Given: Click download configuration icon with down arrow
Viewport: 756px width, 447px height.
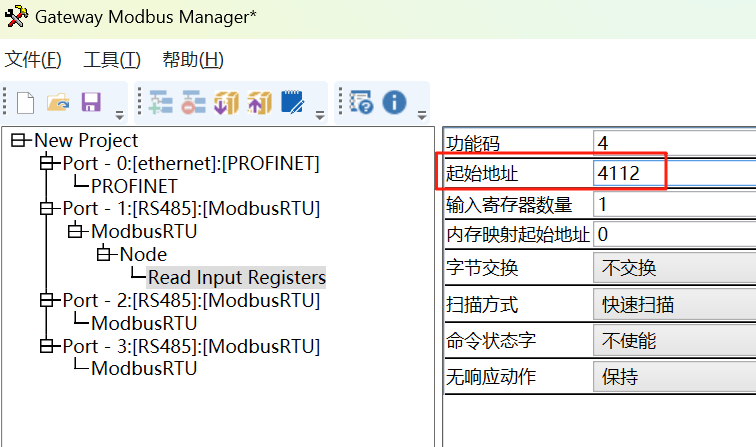Looking at the screenshot, I should click(x=226, y=102).
